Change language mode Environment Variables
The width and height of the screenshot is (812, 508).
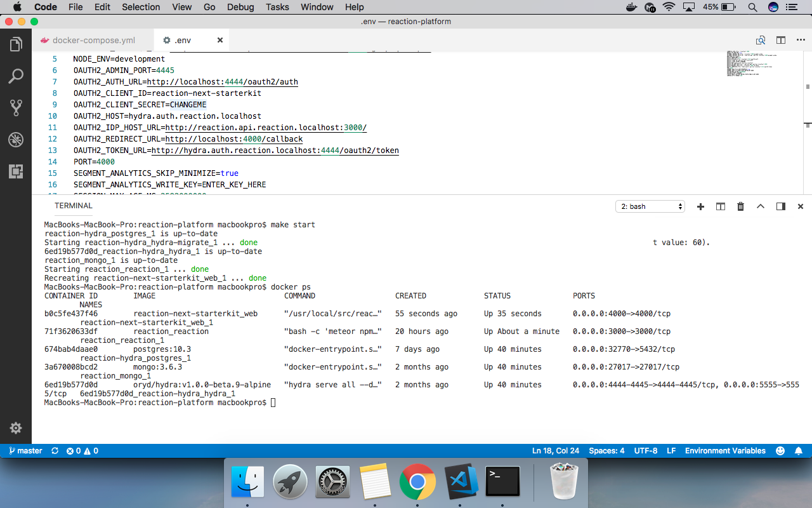pos(725,451)
